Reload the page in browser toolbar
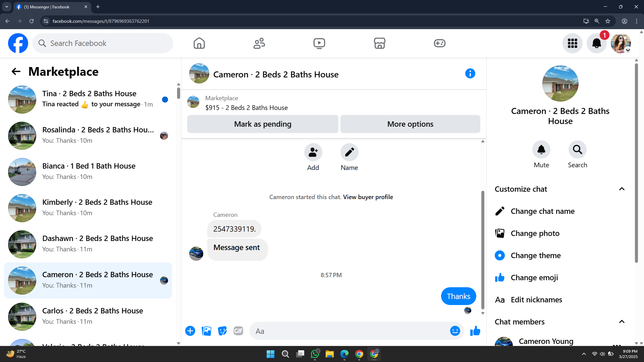644x362 pixels. (x=32, y=21)
